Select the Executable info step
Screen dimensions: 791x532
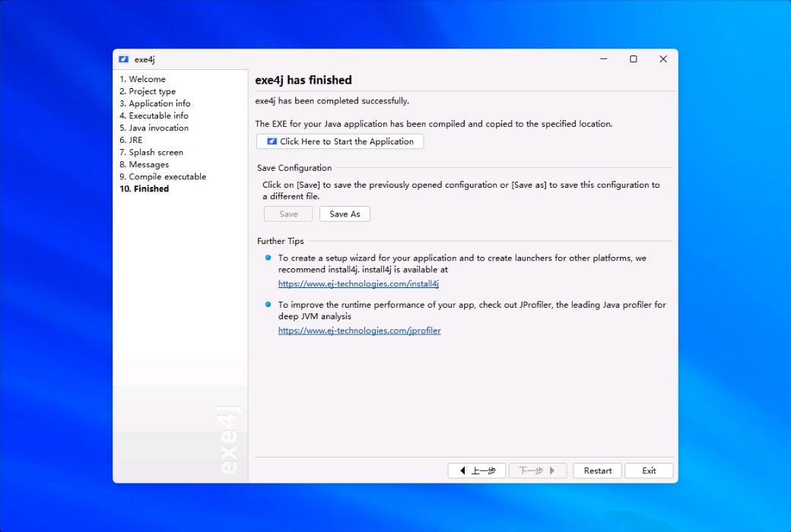tap(154, 116)
